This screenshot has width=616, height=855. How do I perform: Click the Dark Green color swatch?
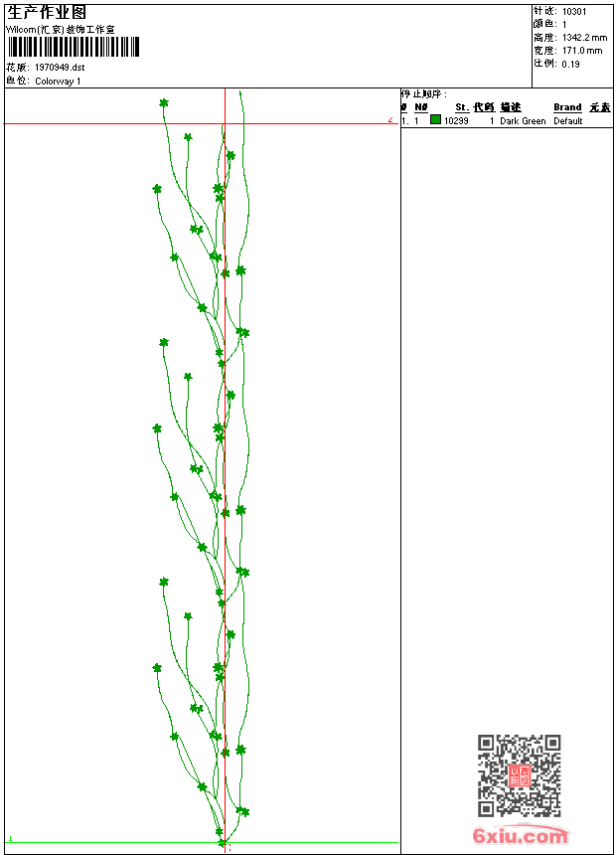pyautogui.click(x=435, y=119)
